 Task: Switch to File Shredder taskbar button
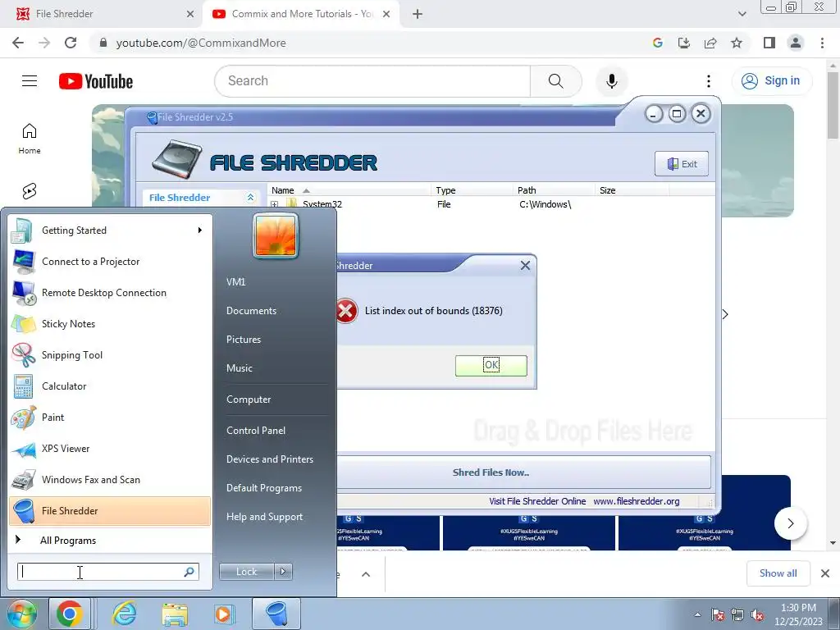pyautogui.click(x=276, y=614)
